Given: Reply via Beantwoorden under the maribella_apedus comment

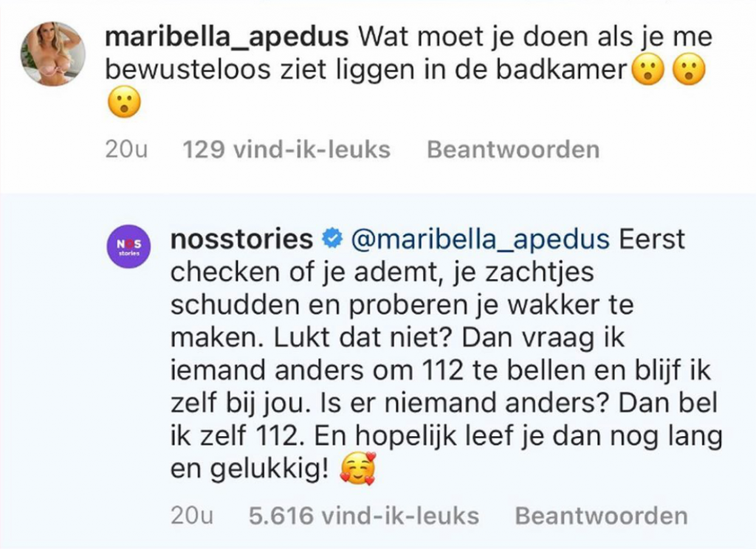Looking at the screenshot, I should pos(513,150).
